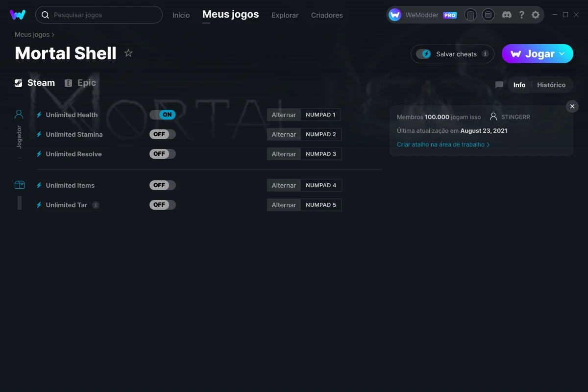
Task: Click the lightning icon beside Unlimited Tar
Action: pos(39,205)
